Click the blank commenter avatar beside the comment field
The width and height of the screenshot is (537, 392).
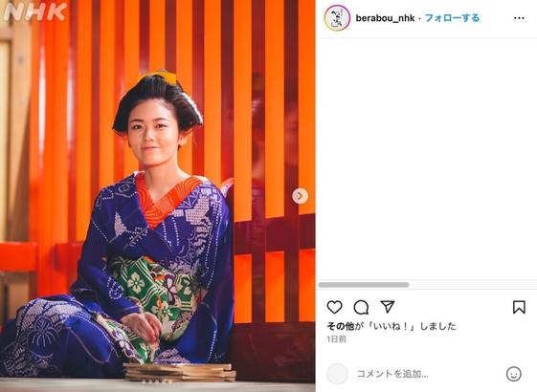[337, 374]
